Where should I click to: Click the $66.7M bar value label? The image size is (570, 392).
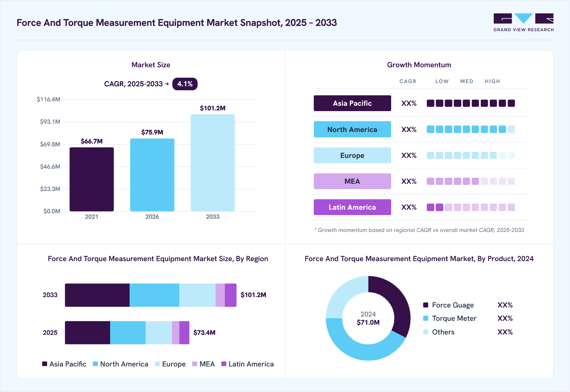pyautogui.click(x=92, y=141)
